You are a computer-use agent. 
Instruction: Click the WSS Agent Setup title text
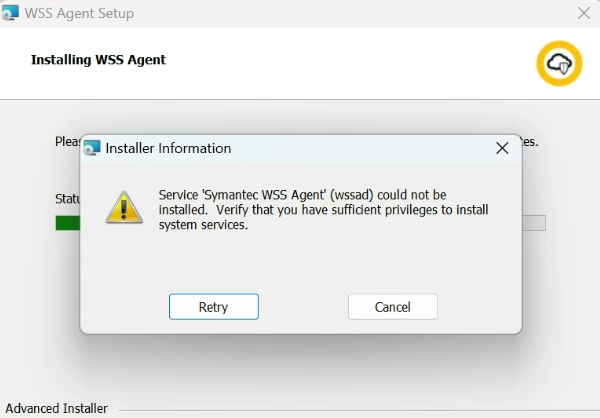[80, 14]
